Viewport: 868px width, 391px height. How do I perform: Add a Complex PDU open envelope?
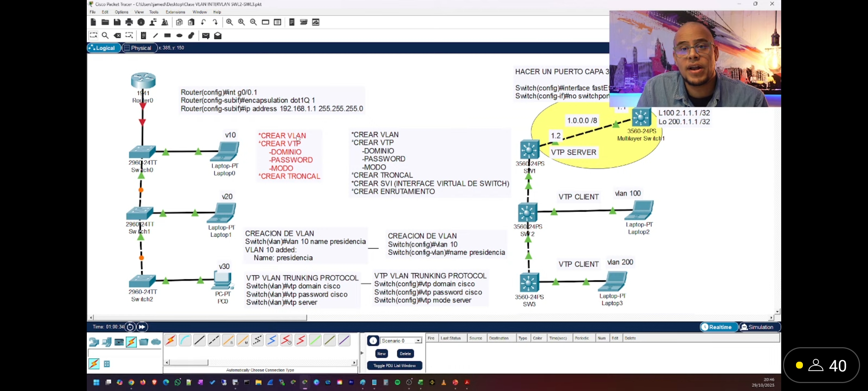pyautogui.click(x=218, y=35)
